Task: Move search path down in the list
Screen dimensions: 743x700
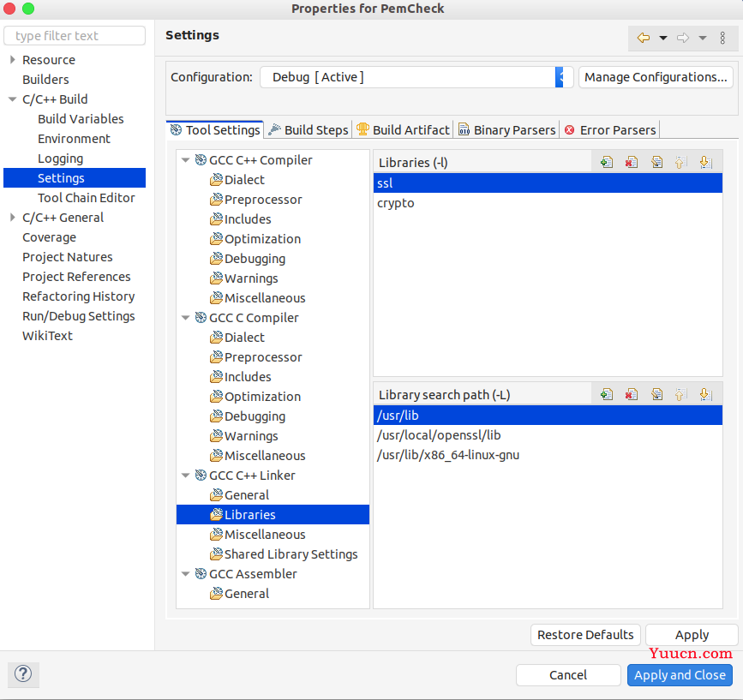Action: tap(705, 394)
